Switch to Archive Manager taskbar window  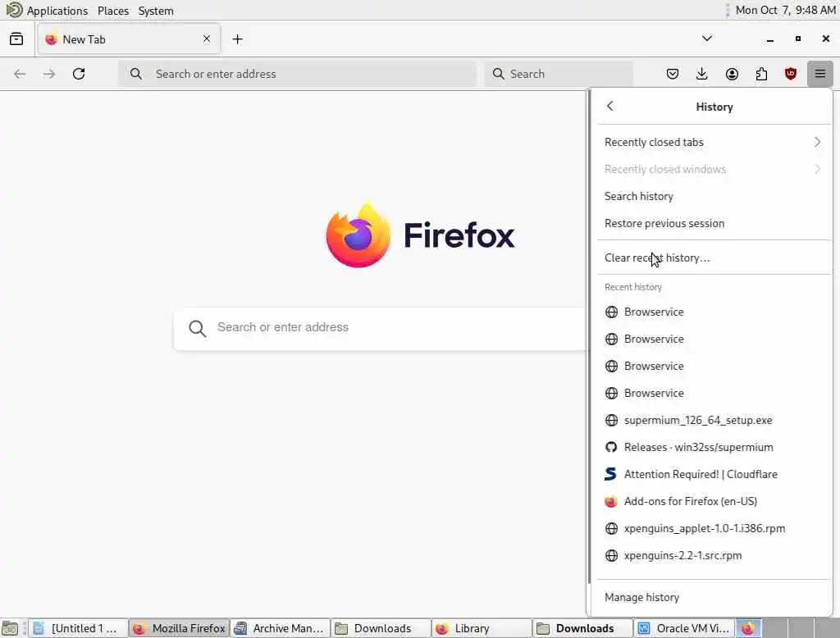coord(281,628)
